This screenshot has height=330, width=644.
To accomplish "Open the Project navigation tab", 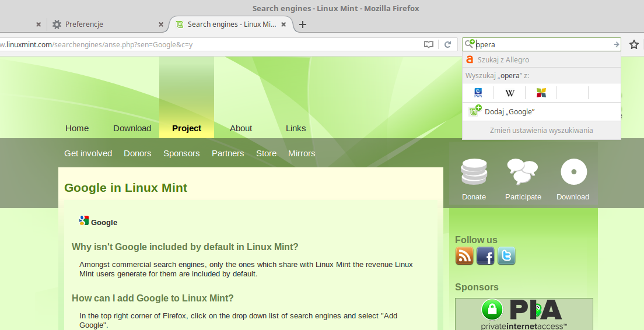I will point(187,128).
